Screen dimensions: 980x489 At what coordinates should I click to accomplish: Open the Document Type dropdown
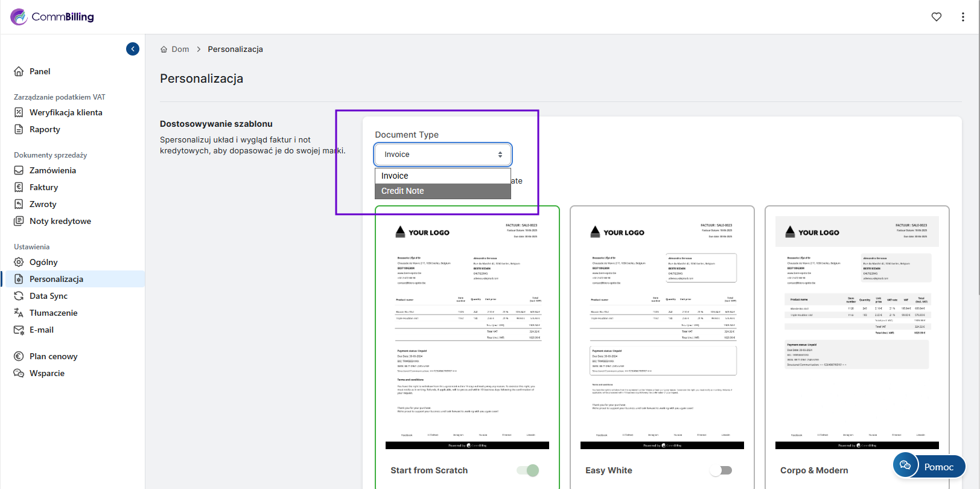coord(443,155)
